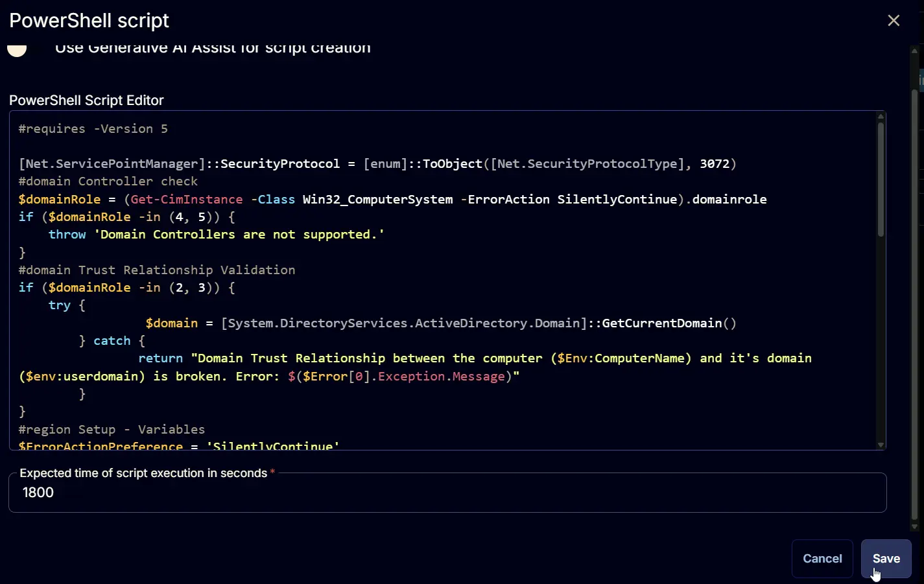Click the '#domain Controller check' comment
Screen dimensions: 924x584
[108, 181]
